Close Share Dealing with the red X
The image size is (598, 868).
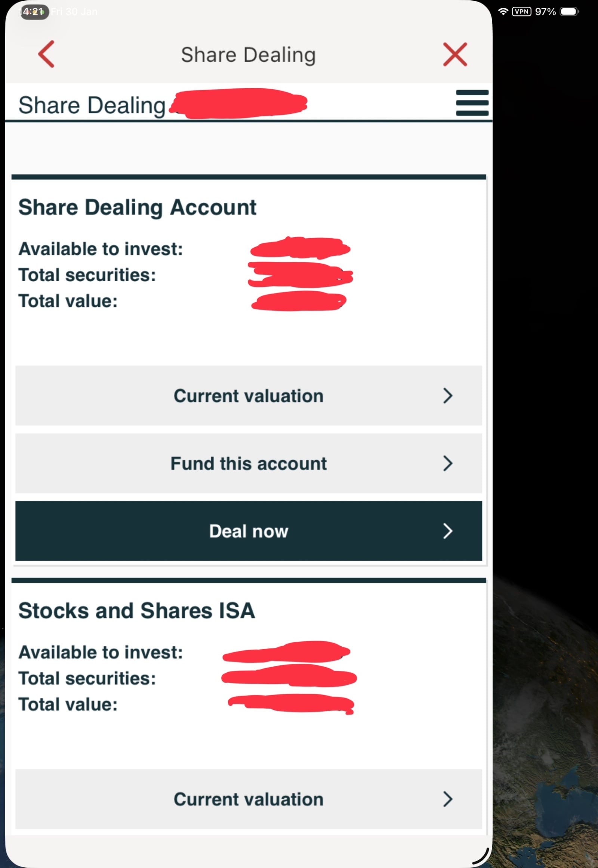click(x=455, y=55)
